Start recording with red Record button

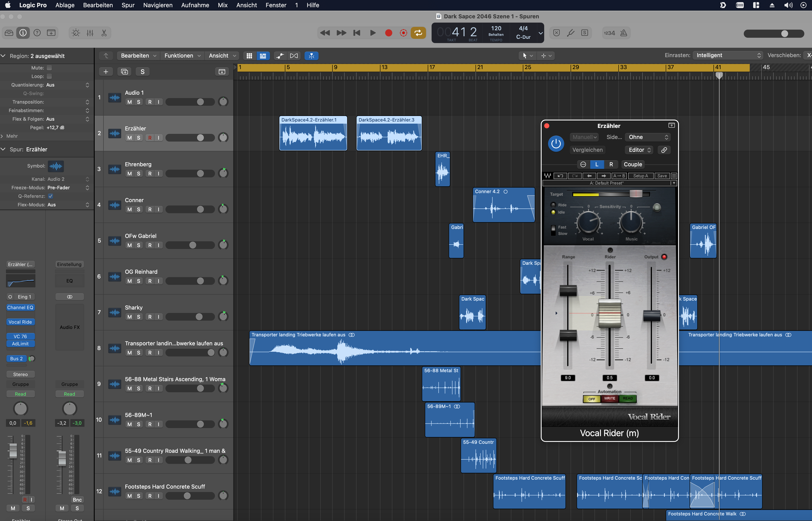[x=388, y=33]
